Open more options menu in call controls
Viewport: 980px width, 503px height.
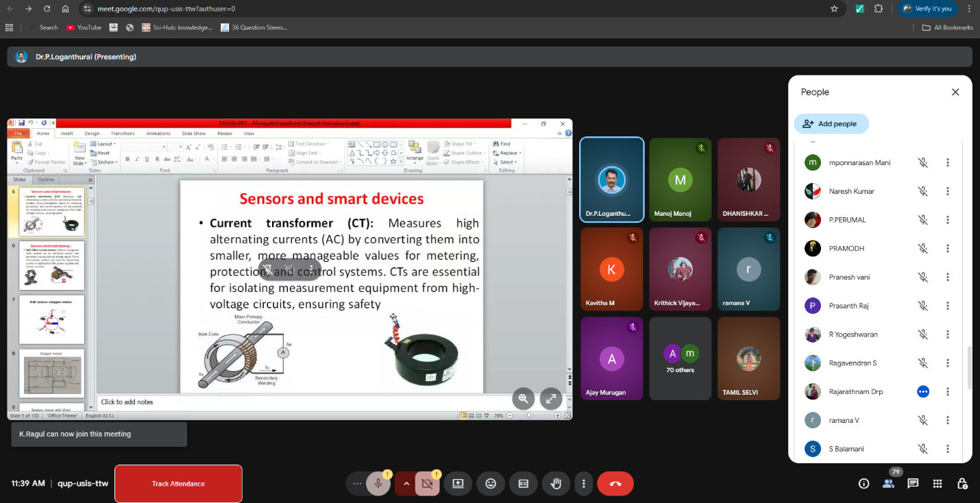click(583, 484)
